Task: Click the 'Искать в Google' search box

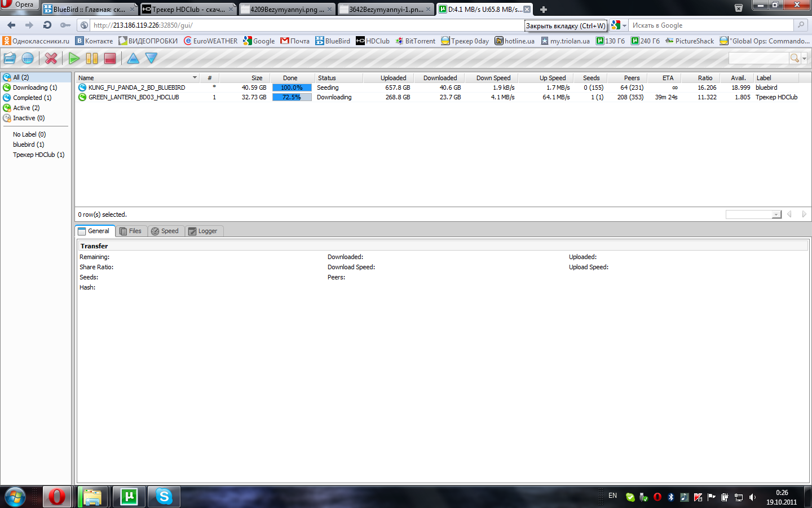Action: point(712,25)
